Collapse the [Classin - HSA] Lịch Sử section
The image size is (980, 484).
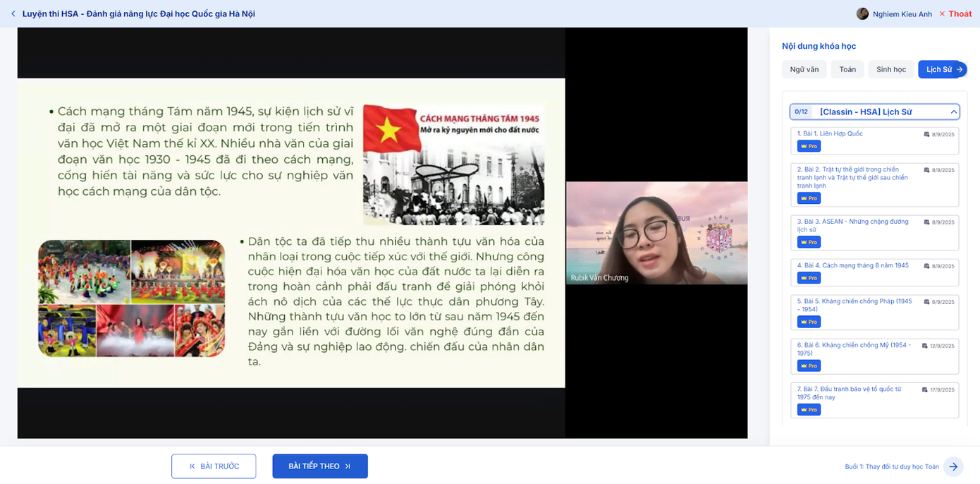click(x=955, y=111)
